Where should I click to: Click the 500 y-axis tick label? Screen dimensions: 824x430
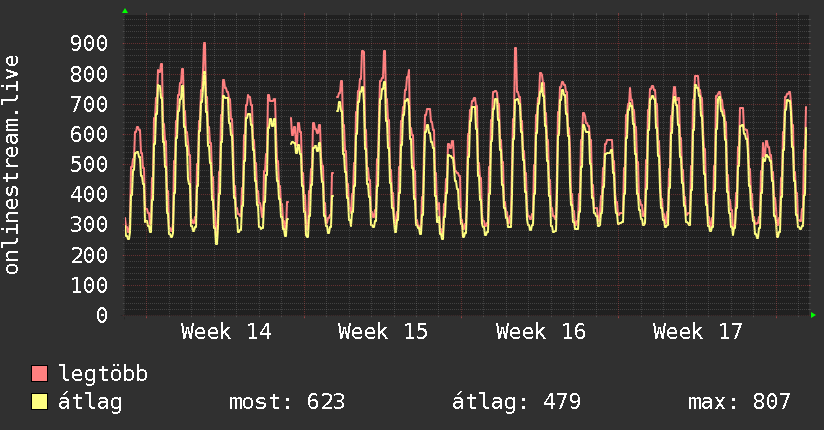point(89,165)
